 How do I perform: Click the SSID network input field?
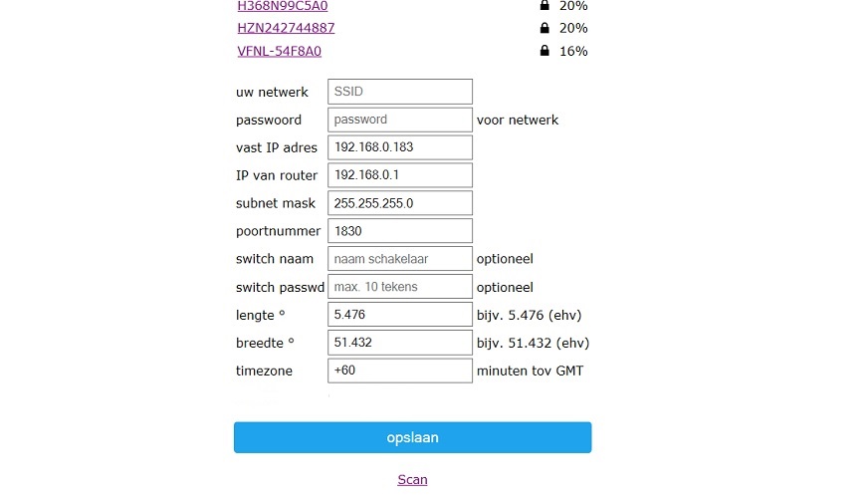tap(399, 92)
